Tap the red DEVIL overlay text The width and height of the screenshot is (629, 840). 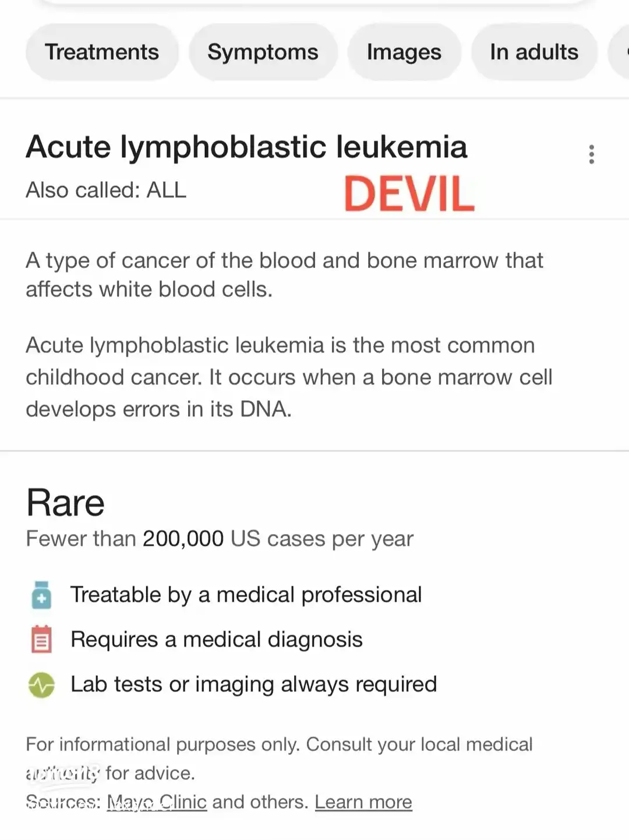coord(409,193)
